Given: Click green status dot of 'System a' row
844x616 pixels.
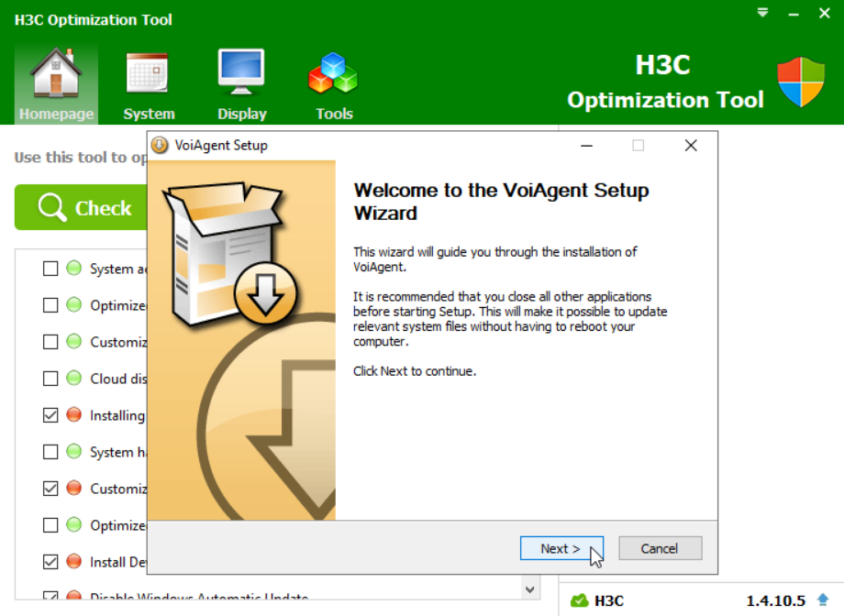Looking at the screenshot, I should click(x=73, y=268).
